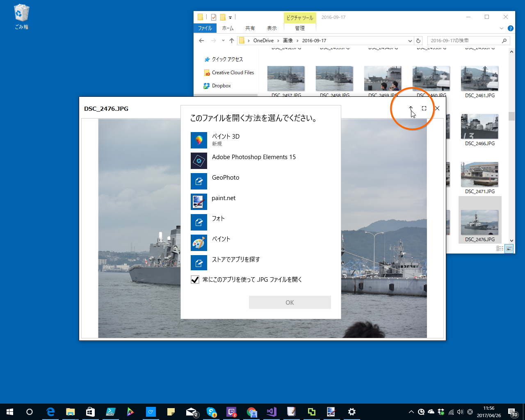Screen dimensions: 525x420
Task: Switch to the ホーム ribbon tab
Action: pos(228,28)
